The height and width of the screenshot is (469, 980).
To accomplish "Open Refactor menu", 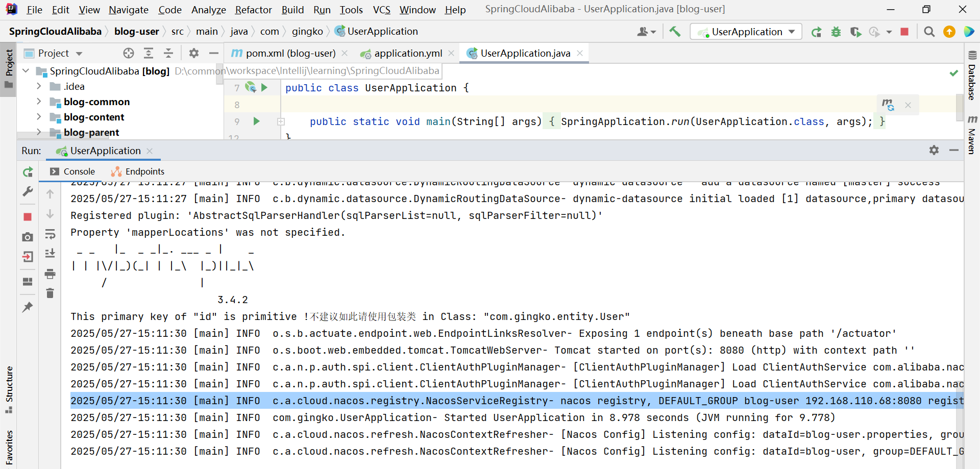I will point(253,10).
